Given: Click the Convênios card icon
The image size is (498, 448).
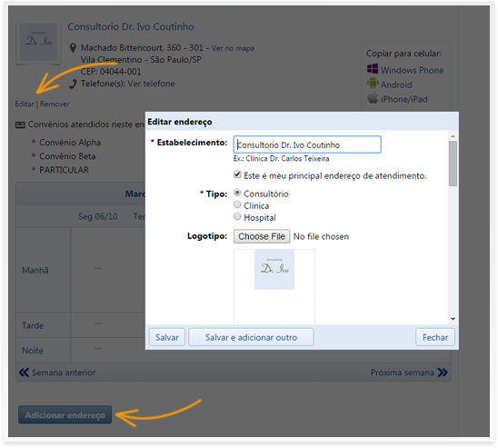Looking at the screenshot, I should tap(20, 124).
